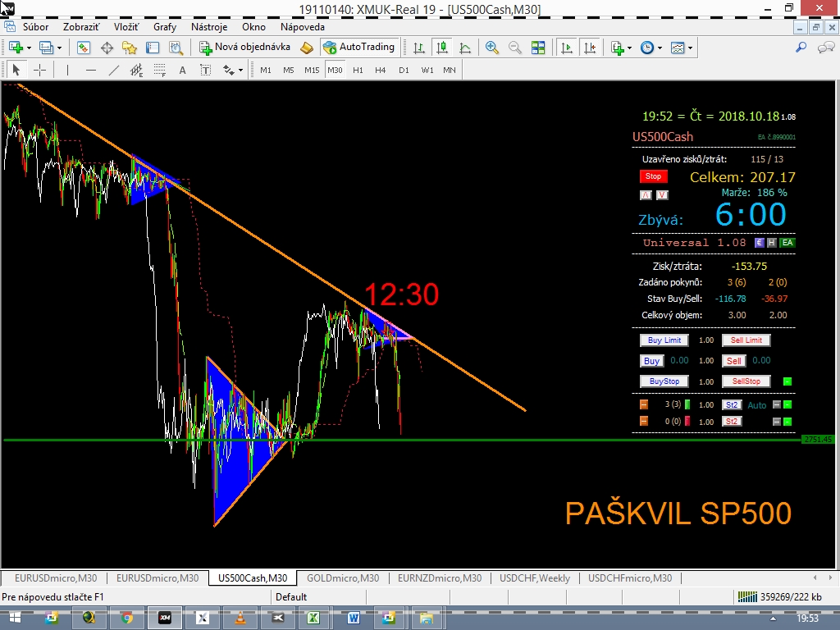The width and height of the screenshot is (840, 630).
Task: Switch timeframe to M1
Action: (x=266, y=71)
